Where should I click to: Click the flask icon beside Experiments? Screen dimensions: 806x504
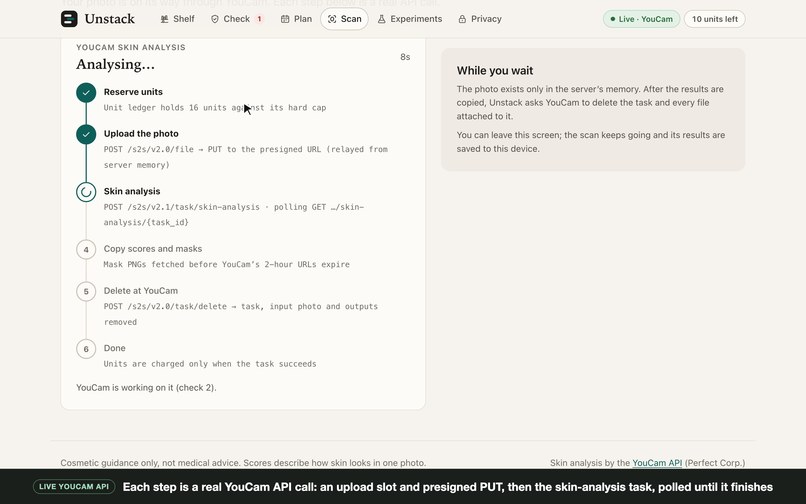point(381,19)
